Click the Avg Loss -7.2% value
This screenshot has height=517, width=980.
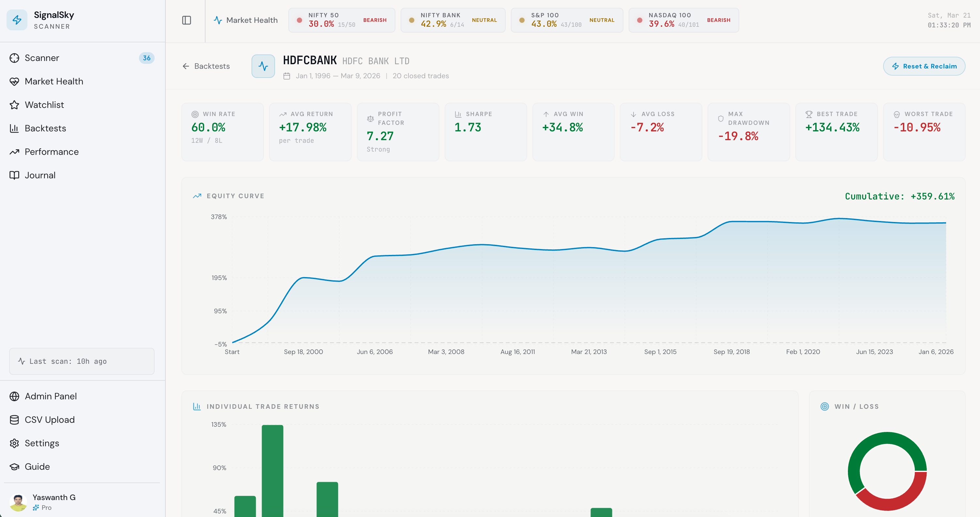click(647, 127)
